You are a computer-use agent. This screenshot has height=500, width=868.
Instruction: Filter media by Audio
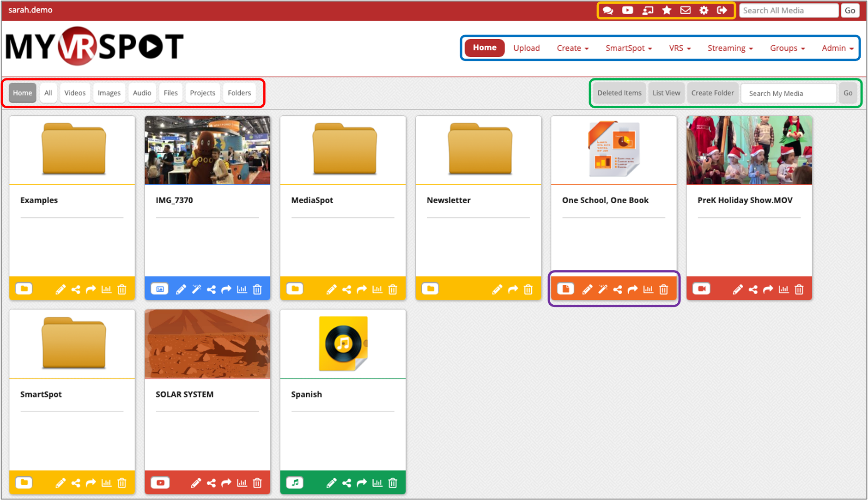[142, 93]
